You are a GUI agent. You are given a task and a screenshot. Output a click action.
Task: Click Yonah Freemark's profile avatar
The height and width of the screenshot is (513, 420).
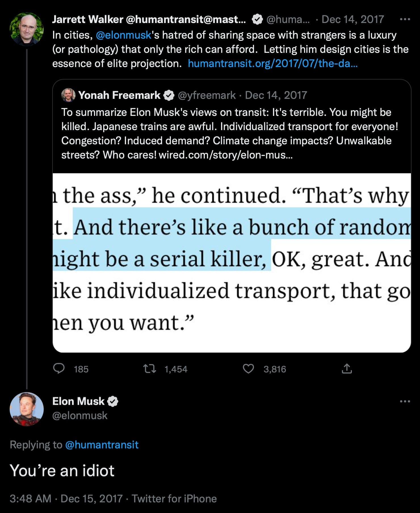point(68,95)
